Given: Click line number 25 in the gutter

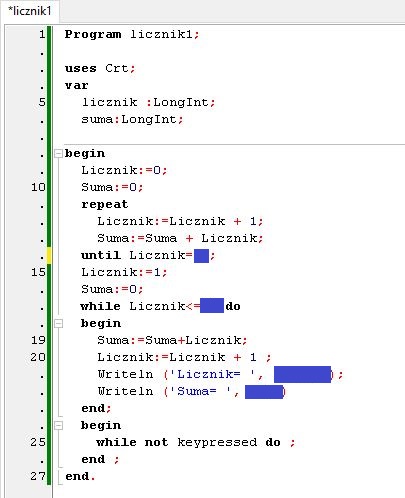Looking at the screenshot, I should [38, 442].
